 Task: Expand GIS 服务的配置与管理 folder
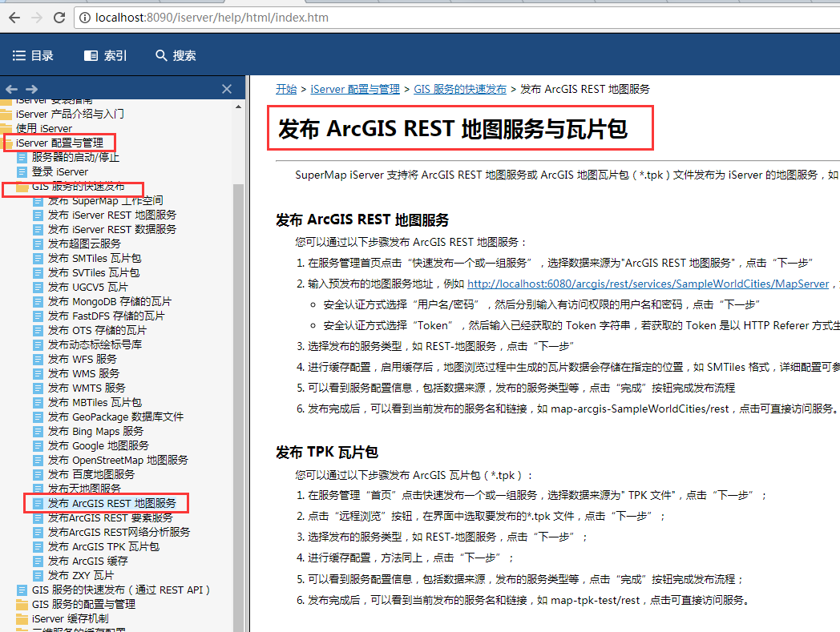click(83, 604)
